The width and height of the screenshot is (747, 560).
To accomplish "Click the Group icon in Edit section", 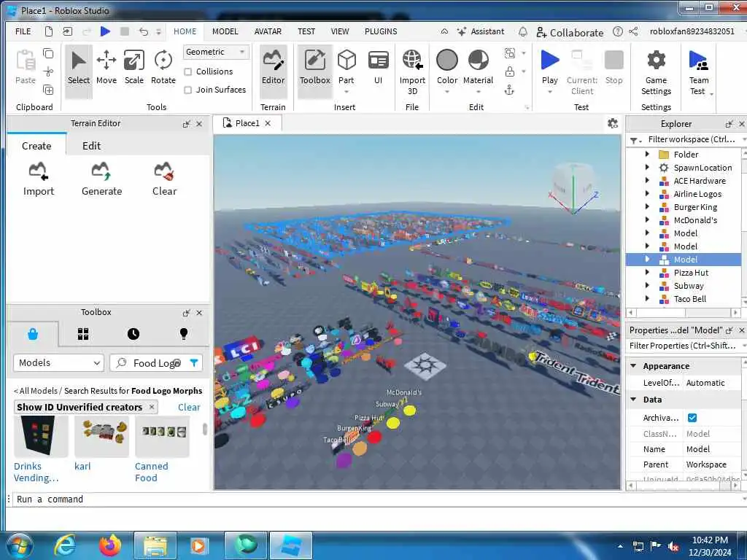I will click(510, 52).
